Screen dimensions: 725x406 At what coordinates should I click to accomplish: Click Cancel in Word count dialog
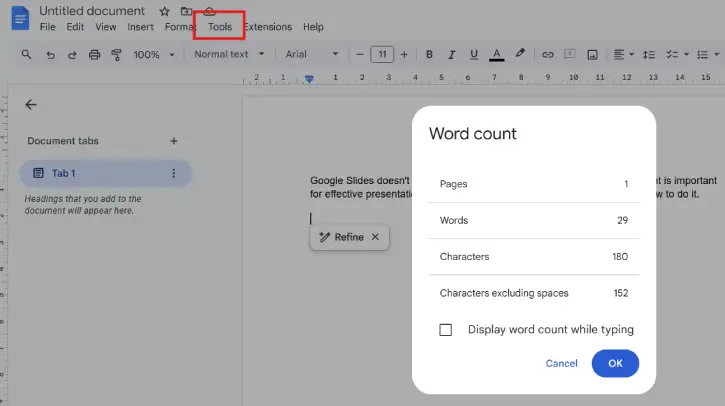[561, 363]
